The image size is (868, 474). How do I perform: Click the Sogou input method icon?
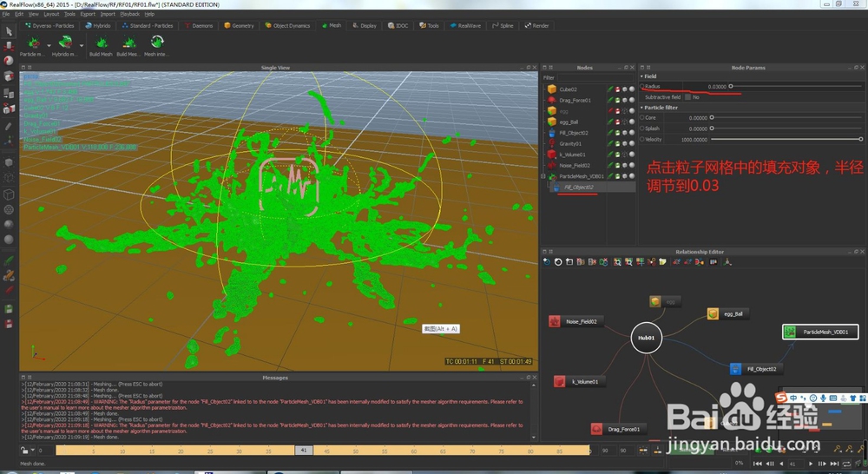(781, 398)
